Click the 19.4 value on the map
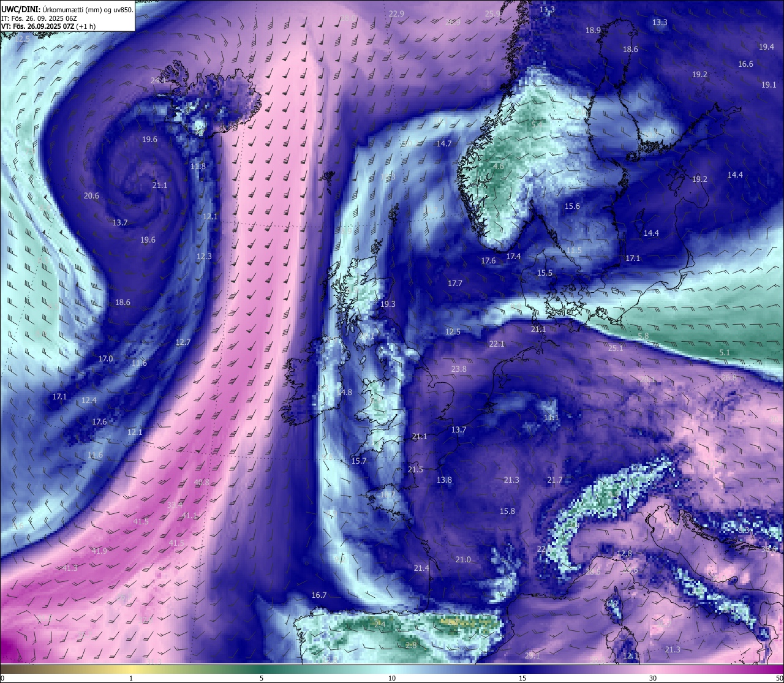The height and width of the screenshot is (683, 784). click(x=766, y=47)
